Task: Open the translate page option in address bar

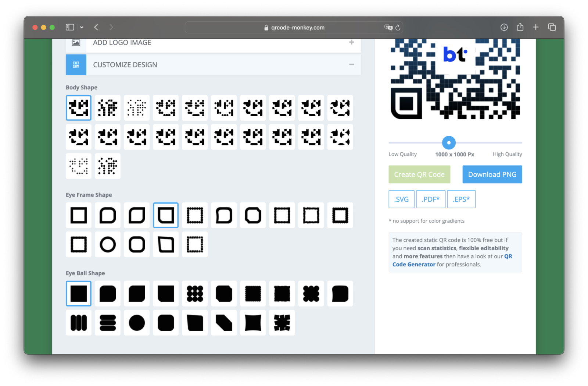Action: [x=388, y=27]
